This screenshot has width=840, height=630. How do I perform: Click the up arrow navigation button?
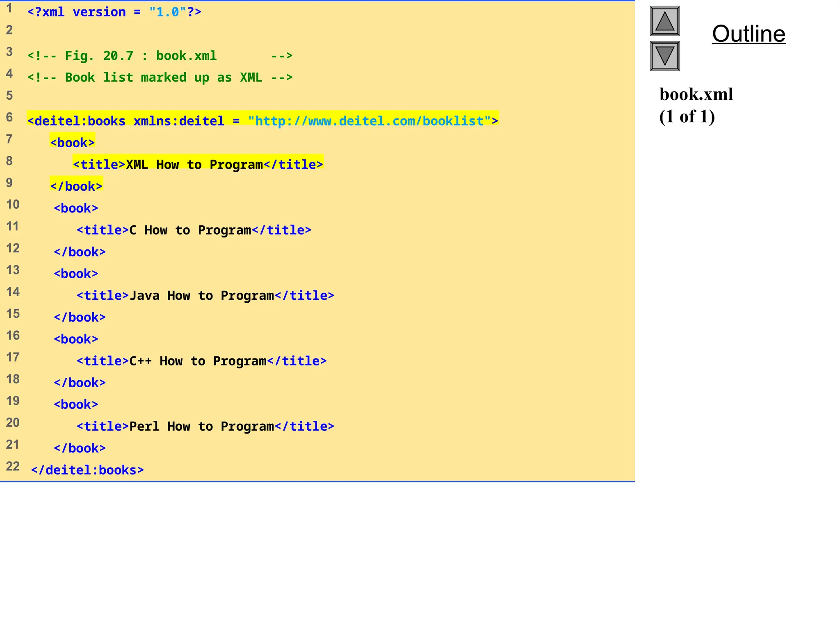665,21
